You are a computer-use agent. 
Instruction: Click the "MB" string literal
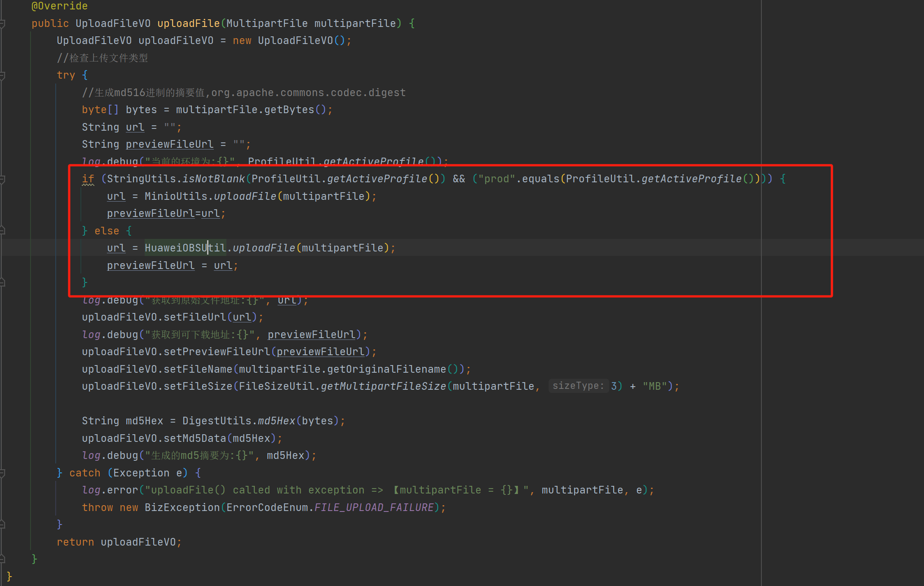tap(654, 386)
